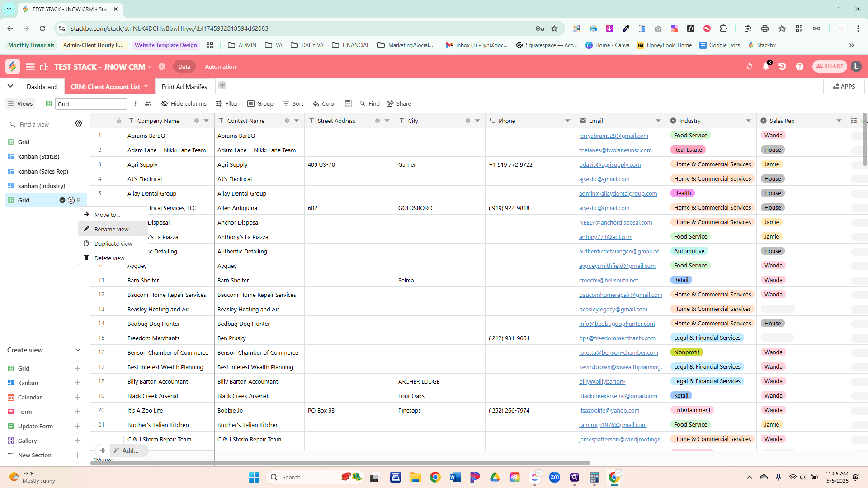Click the Nonprofit industry tag
The width and height of the screenshot is (868, 488).
(686, 352)
